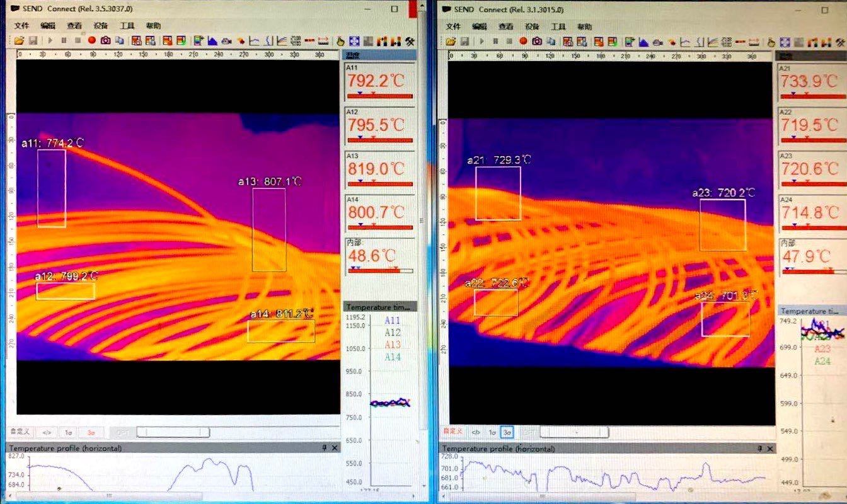Toggle the 1σ scaling button in left window
The width and height of the screenshot is (847, 504).
[68, 432]
